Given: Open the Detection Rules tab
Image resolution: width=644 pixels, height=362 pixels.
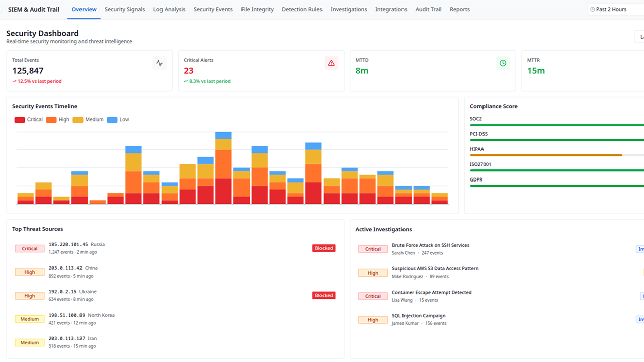Looking at the screenshot, I should [x=302, y=9].
